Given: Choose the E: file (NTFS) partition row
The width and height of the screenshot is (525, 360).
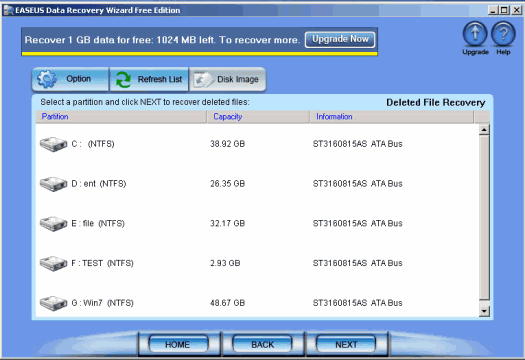Looking at the screenshot, I should click(x=257, y=223).
